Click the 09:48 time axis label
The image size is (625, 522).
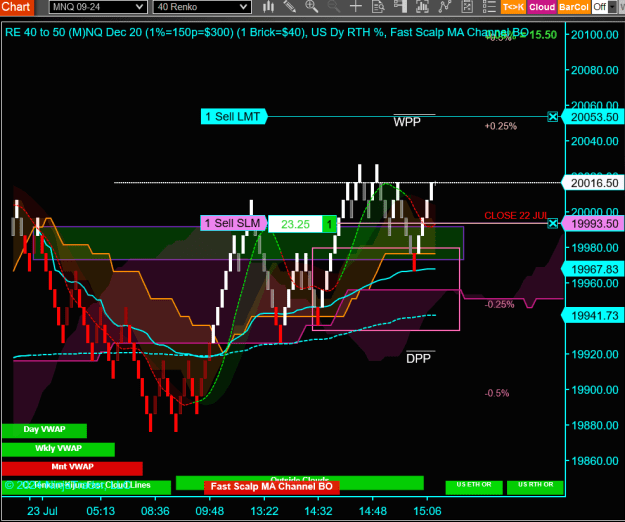pos(210,511)
